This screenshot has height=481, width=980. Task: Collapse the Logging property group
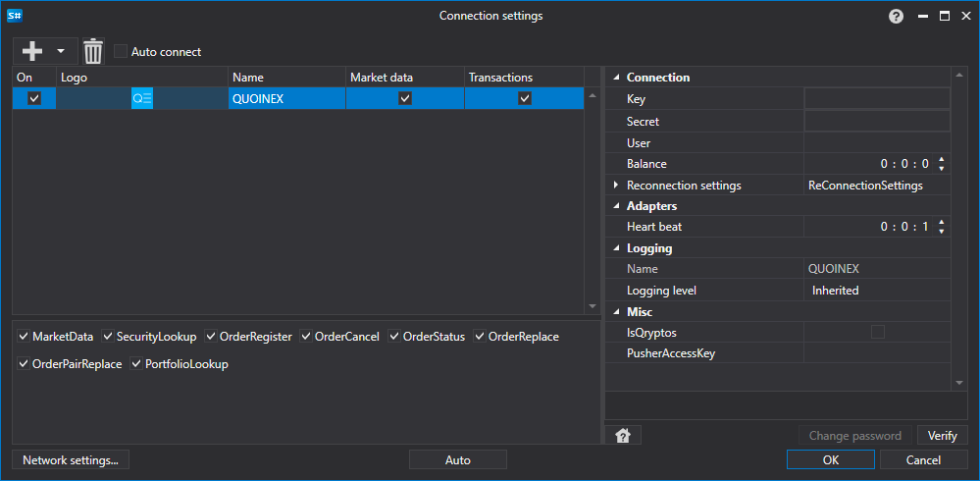pos(616,248)
